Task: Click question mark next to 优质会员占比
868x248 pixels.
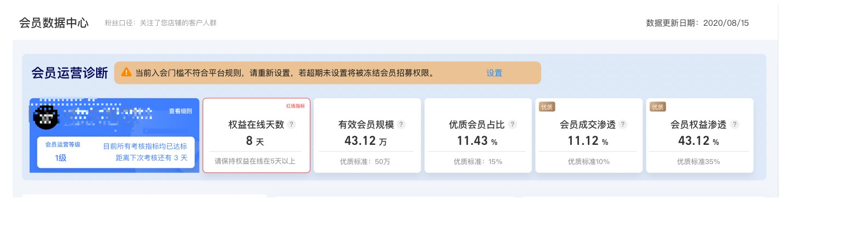Action: (x=513, y=125)
